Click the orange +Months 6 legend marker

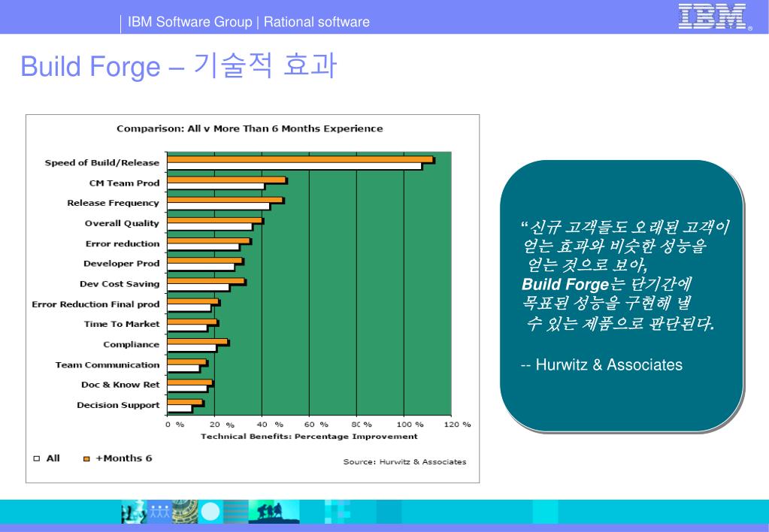[86, 458]
